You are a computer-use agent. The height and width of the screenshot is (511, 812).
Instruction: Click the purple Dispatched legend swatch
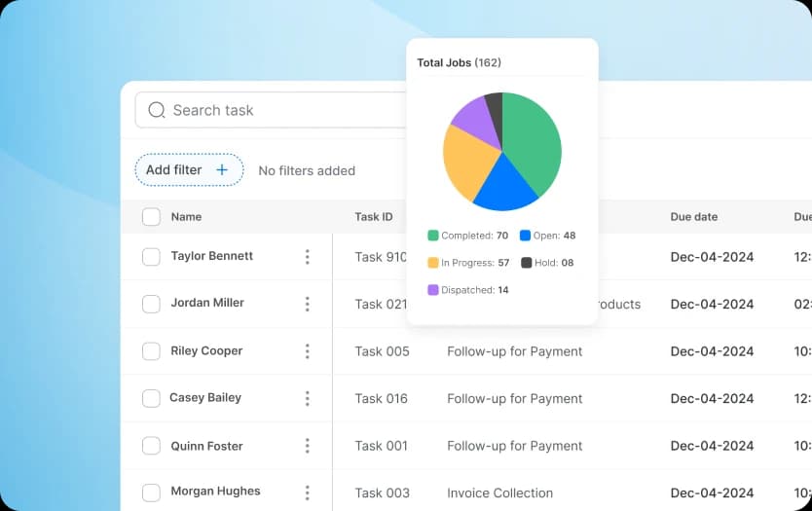tap(433, 290)
